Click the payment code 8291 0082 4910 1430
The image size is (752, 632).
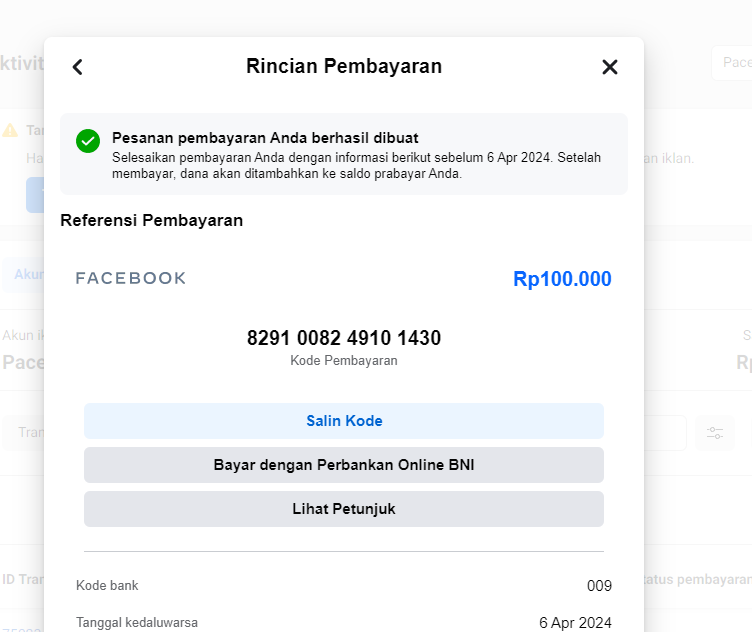pos(344,338)
